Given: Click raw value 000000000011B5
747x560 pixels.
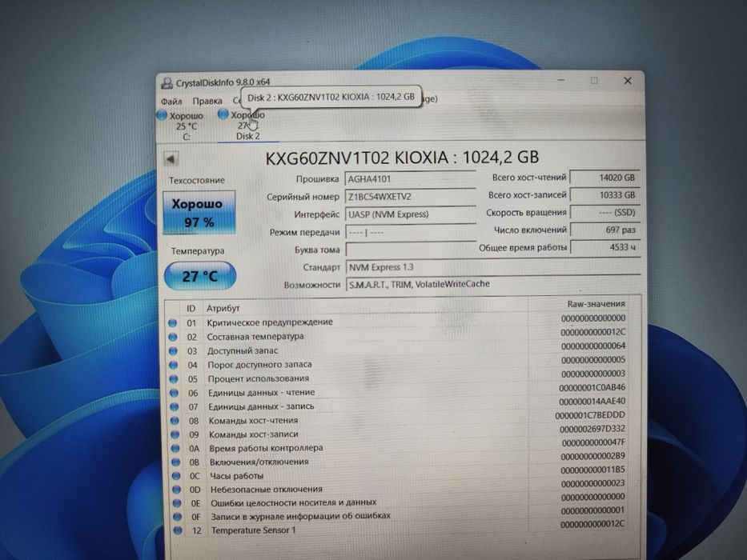Looking at the screenshot, I should pyautogui.click(x=593, y=470).
